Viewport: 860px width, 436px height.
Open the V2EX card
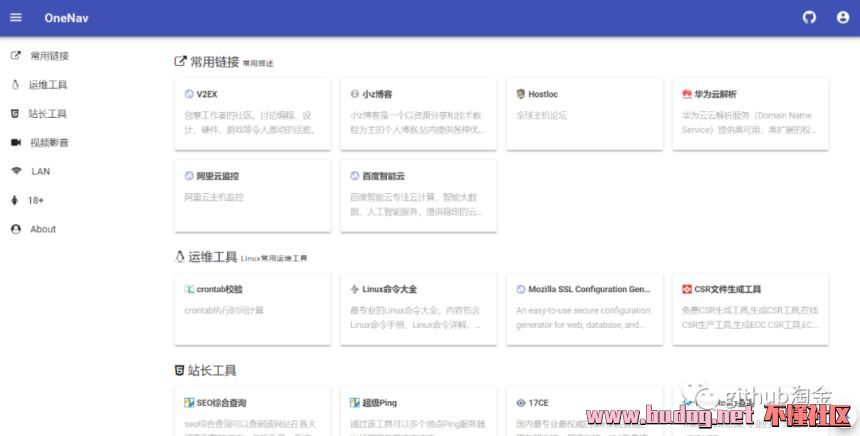pyautogui.click(x=253, y=114)
